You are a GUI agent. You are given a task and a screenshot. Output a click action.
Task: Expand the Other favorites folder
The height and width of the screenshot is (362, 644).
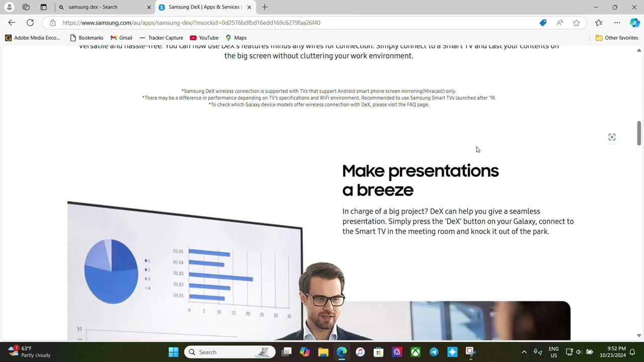tap(616, 38)
